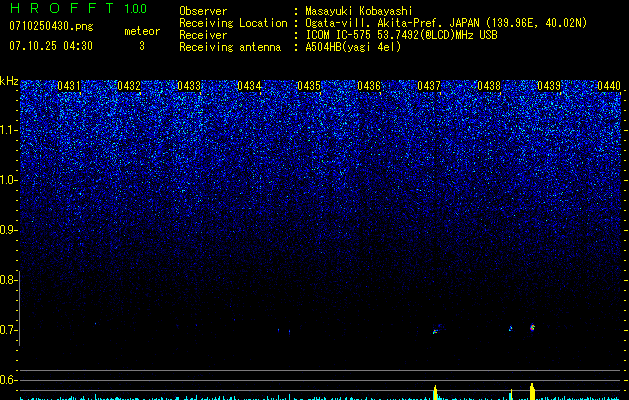
Task: Click the 0435 time marker
Action: 309,86
